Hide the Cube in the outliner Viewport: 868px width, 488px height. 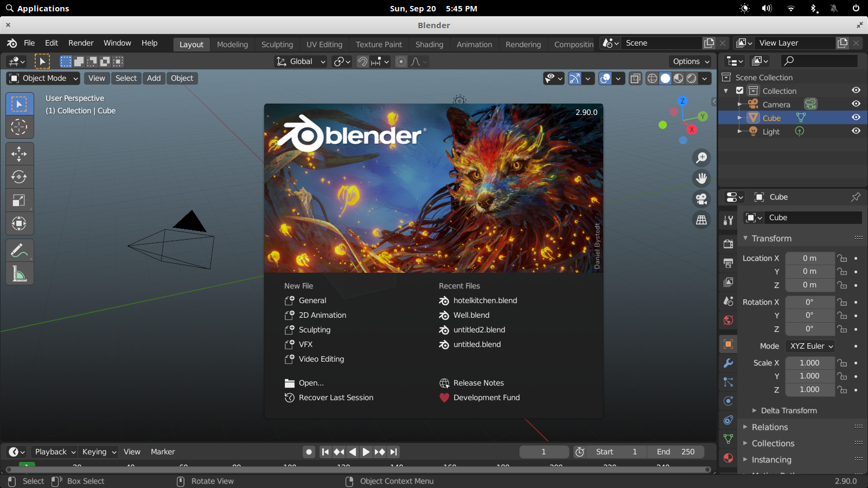(x=856, y=118)
